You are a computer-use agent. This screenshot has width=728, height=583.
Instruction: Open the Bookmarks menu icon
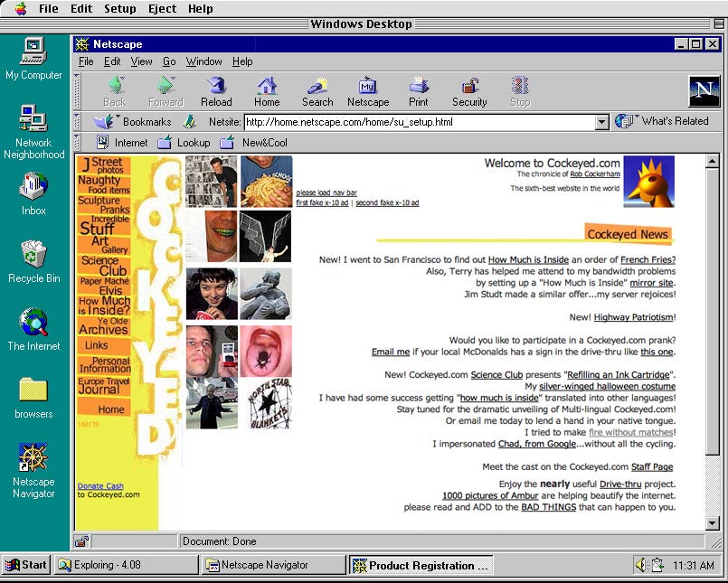(132, 122)
